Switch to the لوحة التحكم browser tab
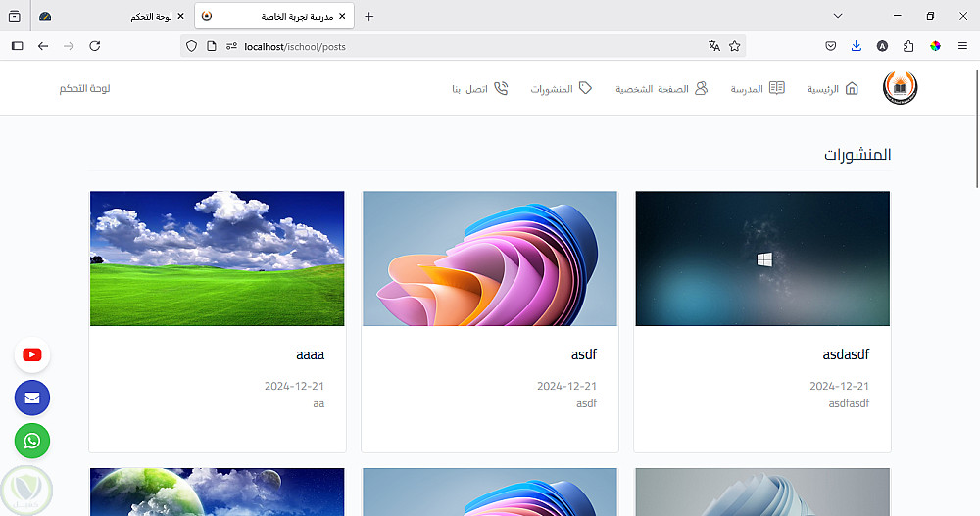 (x=113, y=17)
